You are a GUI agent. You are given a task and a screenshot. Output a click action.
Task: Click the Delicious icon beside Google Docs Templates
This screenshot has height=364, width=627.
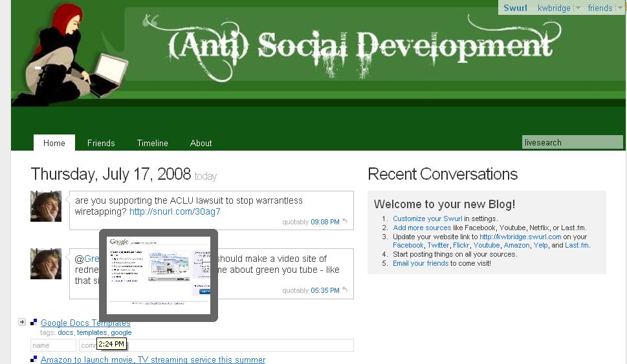pos(34,322)
